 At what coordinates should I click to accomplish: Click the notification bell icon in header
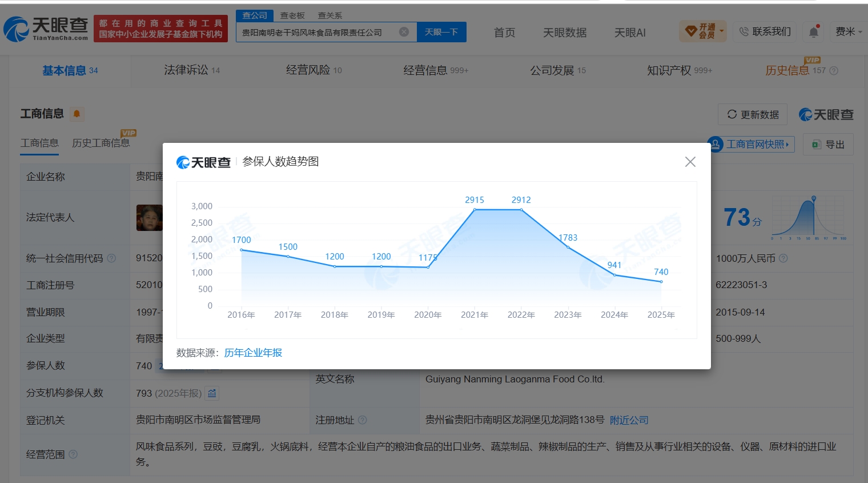coord(814,32)
